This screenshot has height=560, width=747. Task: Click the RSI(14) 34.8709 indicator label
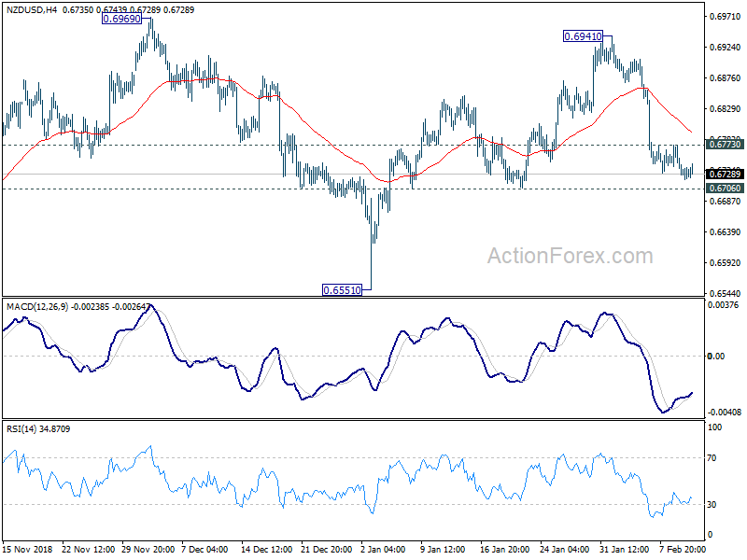tap(38, 429)
